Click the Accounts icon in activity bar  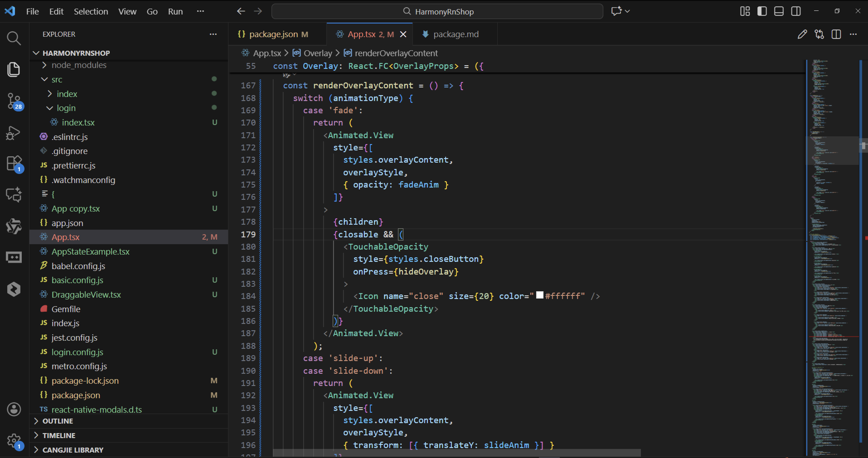[x=13, y=409]
